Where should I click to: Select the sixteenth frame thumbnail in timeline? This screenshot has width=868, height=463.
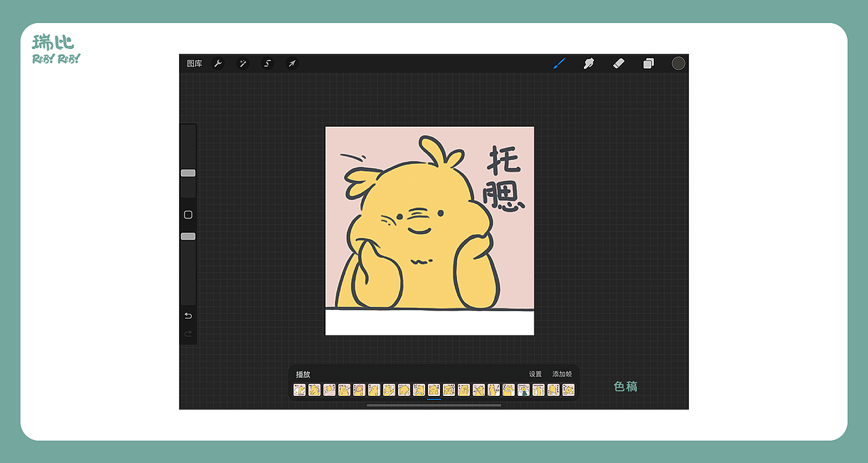click(x=524, y=390)
